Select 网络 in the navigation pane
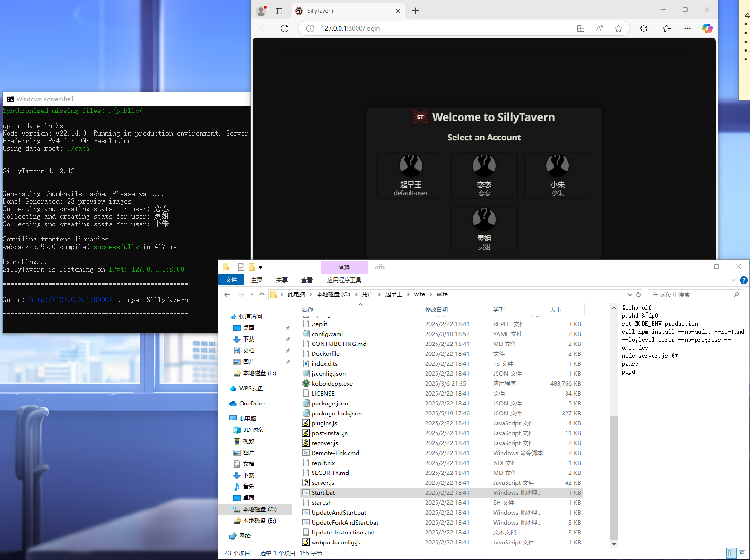The image size is (750, 560). [x=244, y=536]
